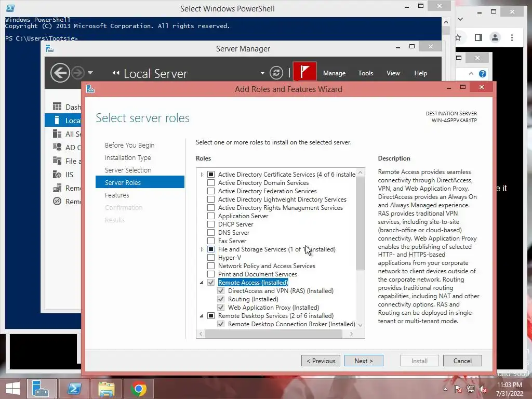Image resolution: width=532 pixels, height=399 pixels.
Task: Select Local Server icon in sidebar
Action: [x=57, y=121]
